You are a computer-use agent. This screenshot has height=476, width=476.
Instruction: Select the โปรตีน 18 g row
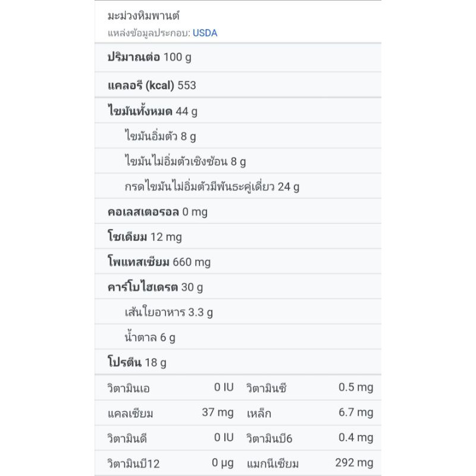(137, 363)
